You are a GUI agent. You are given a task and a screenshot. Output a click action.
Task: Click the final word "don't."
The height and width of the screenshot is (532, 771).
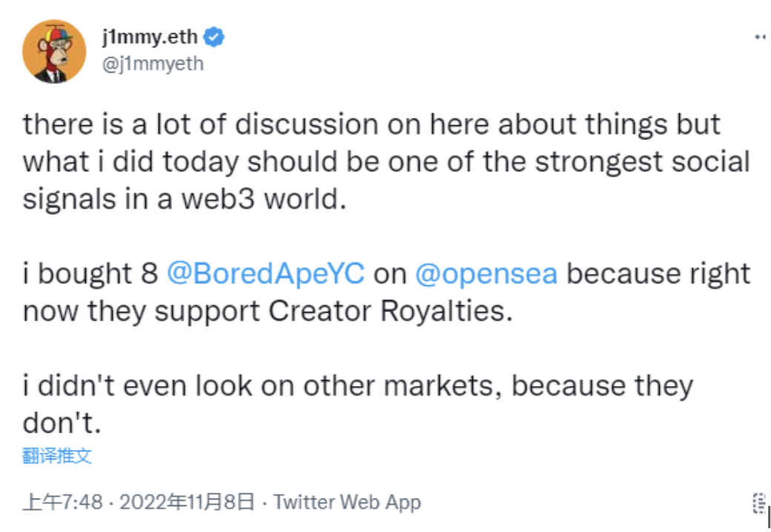(61, 423)
